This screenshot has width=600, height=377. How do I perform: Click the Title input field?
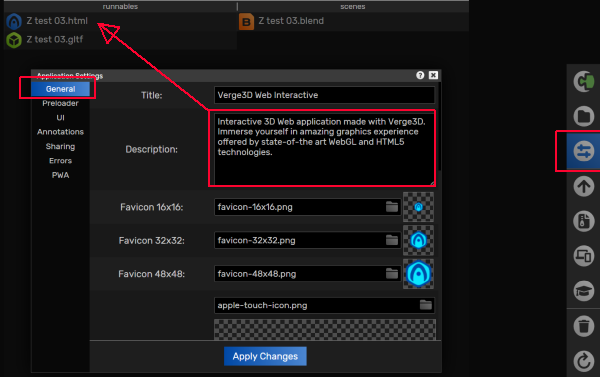coord(324,95)
